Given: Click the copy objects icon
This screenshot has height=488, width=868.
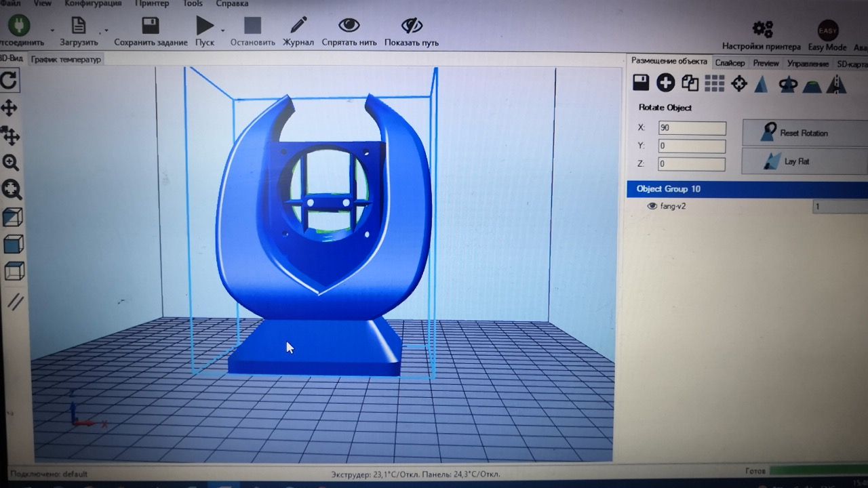Looking at the screenshot, I should (x=690, y=83).
